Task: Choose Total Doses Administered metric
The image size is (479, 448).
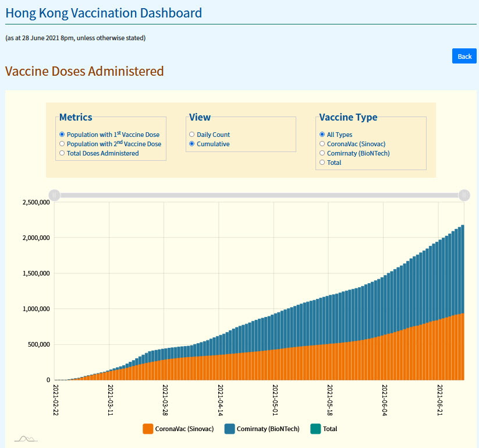Action: coord(62,153)
